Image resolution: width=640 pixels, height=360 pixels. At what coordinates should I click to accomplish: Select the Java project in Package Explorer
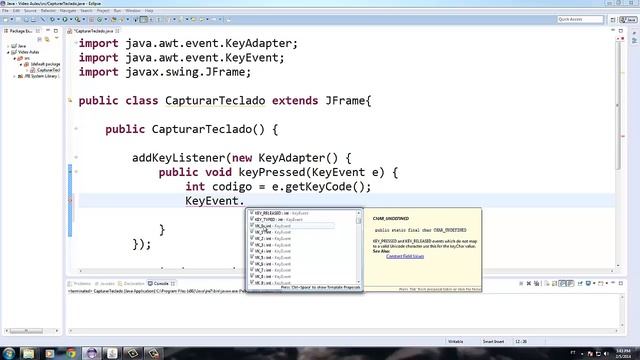19,46
